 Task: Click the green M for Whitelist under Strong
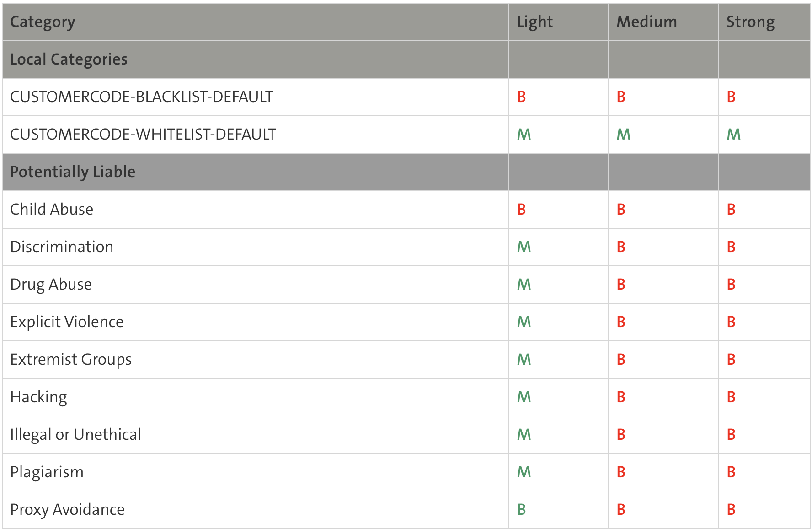coord(733,135)
